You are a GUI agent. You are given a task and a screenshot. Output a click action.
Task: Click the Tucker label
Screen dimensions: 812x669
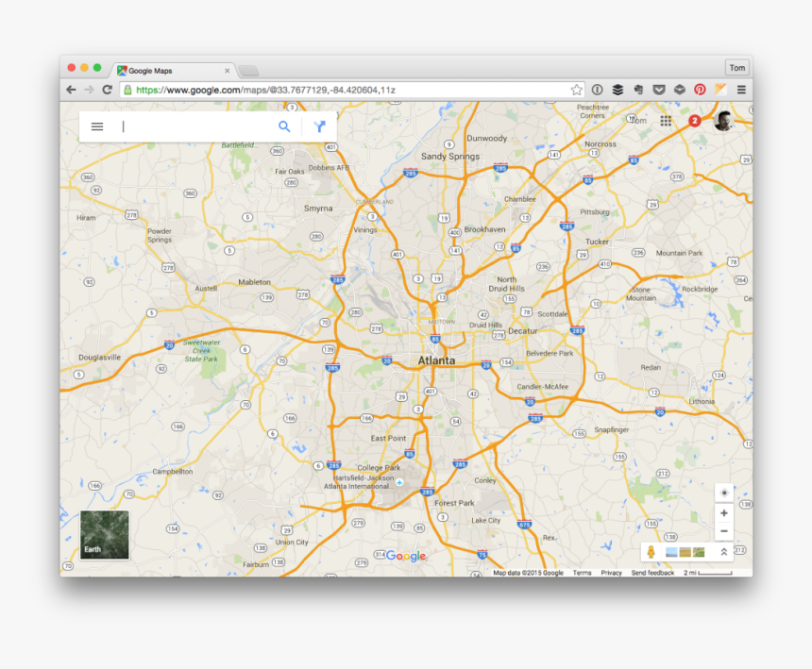(597, 242)
